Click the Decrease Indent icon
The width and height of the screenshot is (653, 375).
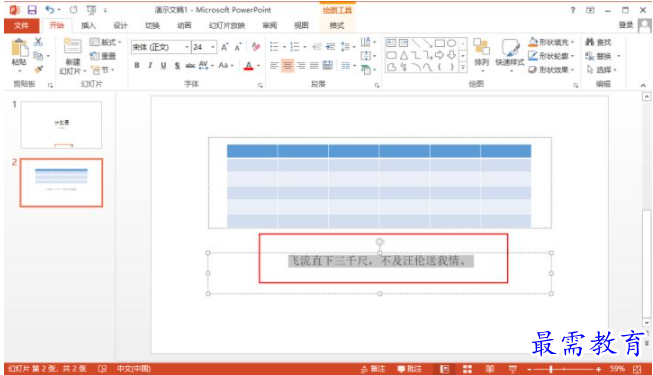(x=317, y=47)
